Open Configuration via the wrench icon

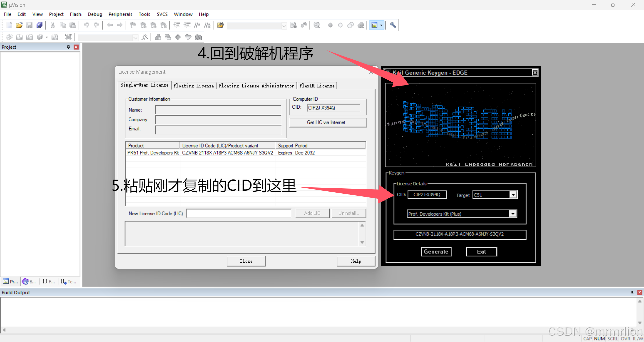[x=393, y=25]
